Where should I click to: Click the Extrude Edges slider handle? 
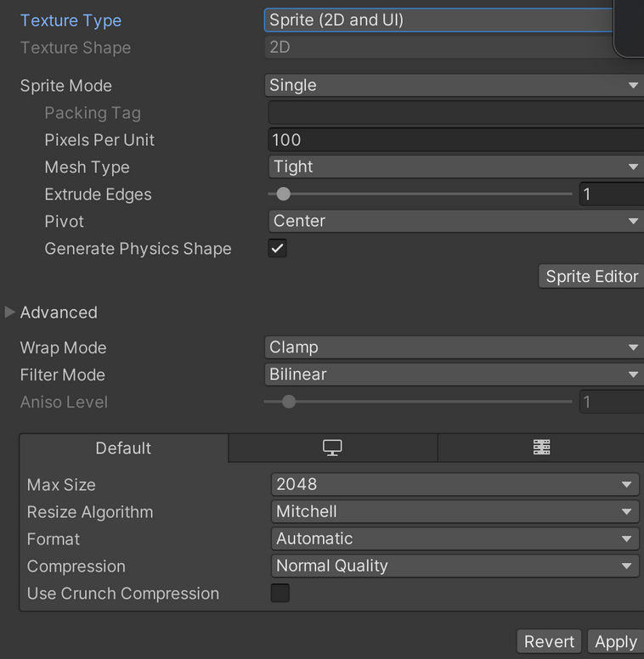(x=283, y=194)
